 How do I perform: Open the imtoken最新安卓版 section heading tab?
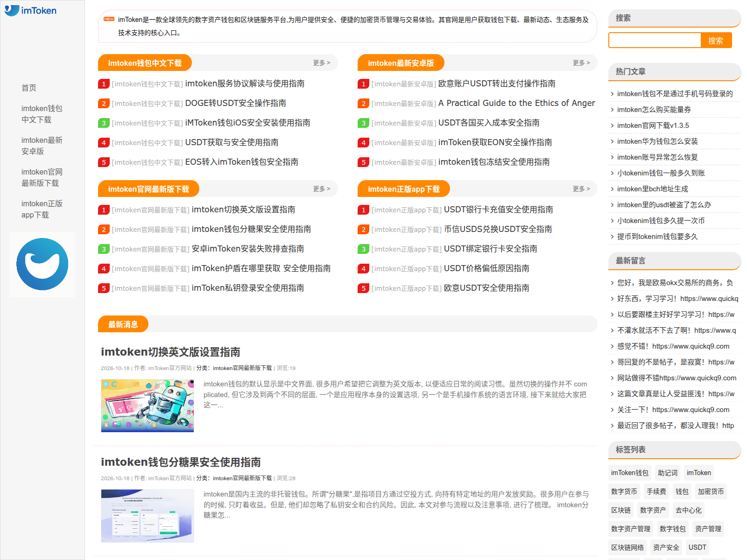(401, 63)
